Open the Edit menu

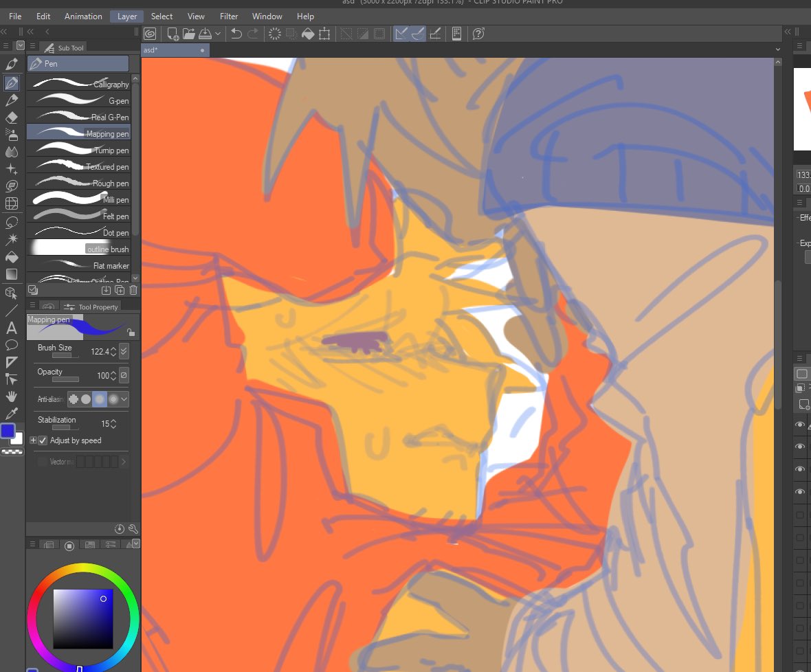pyautogui.click(x=43, y=16)
